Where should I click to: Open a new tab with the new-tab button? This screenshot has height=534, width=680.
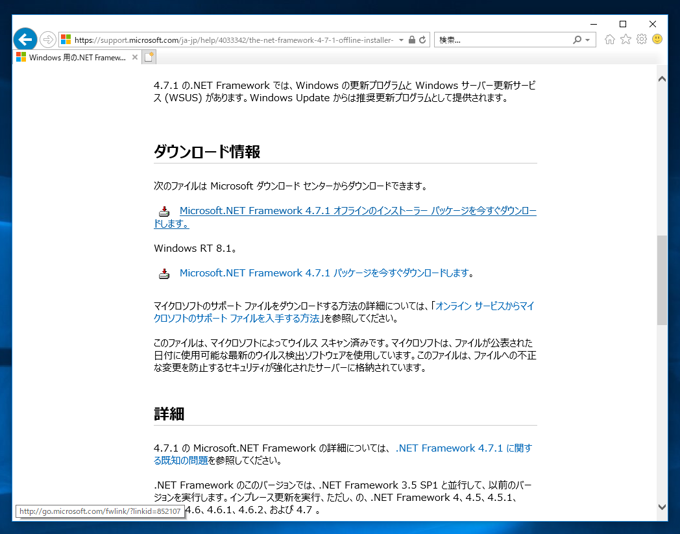pyautogui.click(x=149, y=57)
